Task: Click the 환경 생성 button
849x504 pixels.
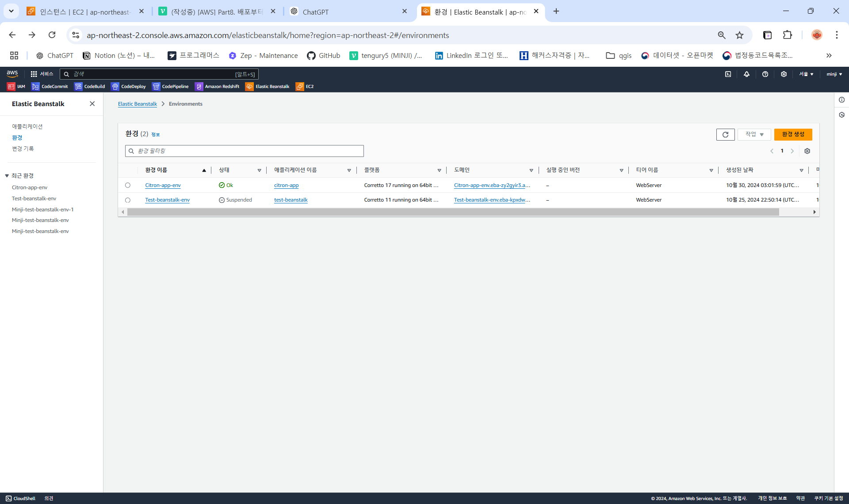Action: [x=793, y=134]
